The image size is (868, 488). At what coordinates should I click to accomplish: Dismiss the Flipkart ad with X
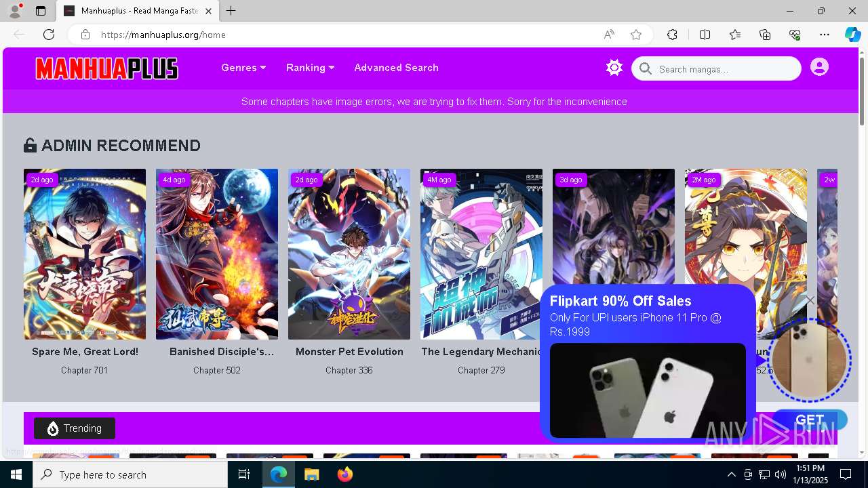(810, 300)
